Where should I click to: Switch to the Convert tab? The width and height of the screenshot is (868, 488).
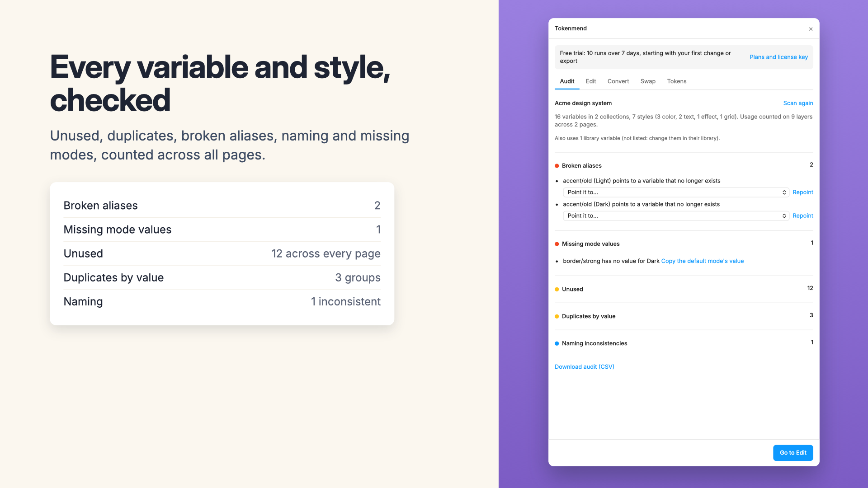click(618, 81)
